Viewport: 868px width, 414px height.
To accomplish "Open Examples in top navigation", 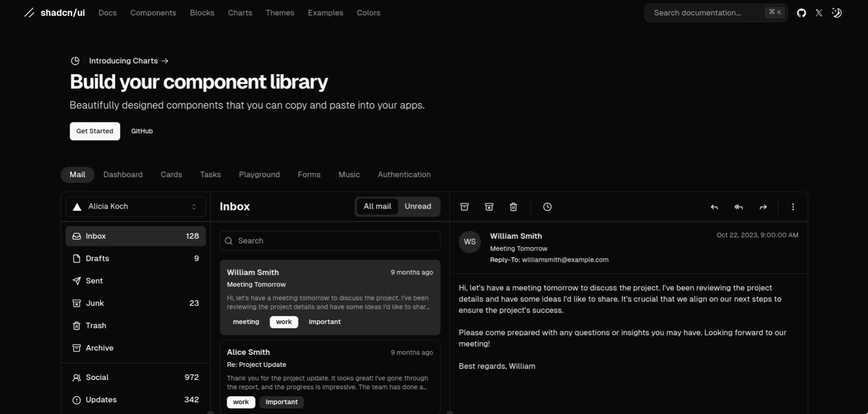I will 326,13.
